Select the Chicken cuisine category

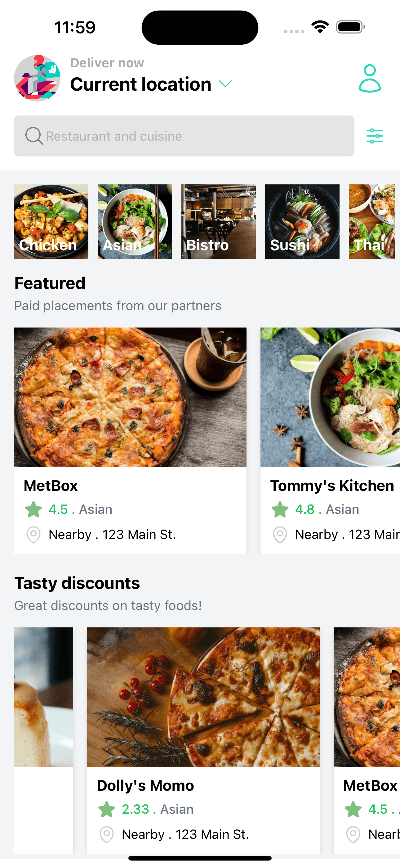click(51, 221)
